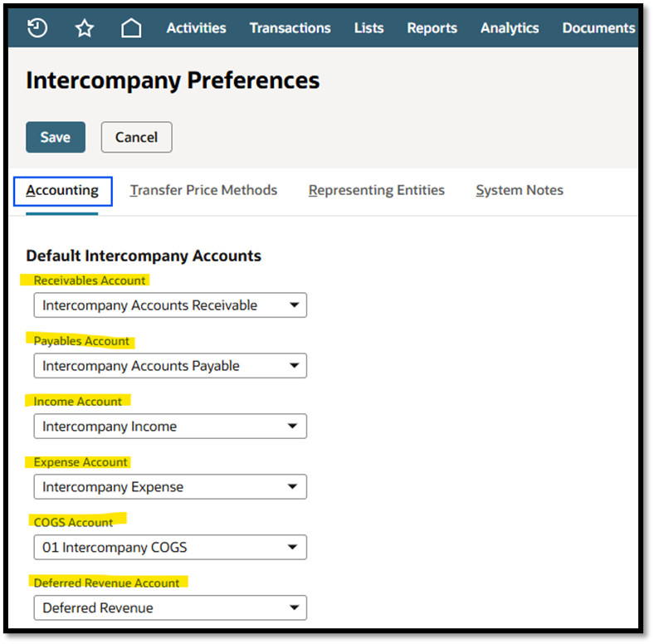The height and width of the screenshot is (644, 654).
Task: Expand the COGS Account dropdown
Action: (x=170, y=548)
